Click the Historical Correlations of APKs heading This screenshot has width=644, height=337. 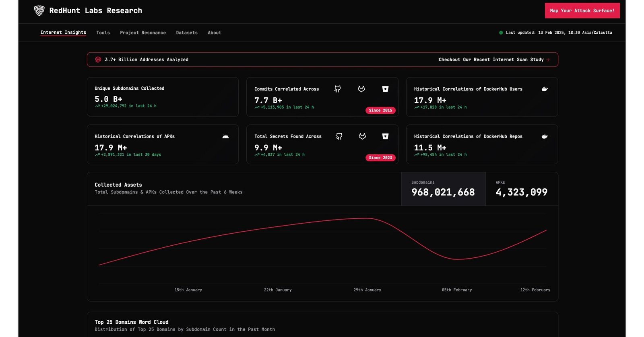[135, 136]
